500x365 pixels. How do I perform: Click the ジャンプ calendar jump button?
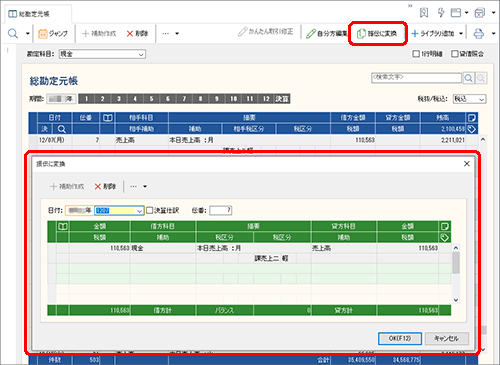pyautogui.click(x=53, y=33)
